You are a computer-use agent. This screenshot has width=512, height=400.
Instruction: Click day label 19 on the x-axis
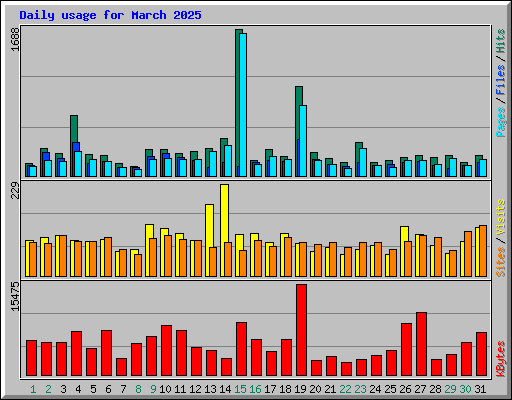coord(300,389)
